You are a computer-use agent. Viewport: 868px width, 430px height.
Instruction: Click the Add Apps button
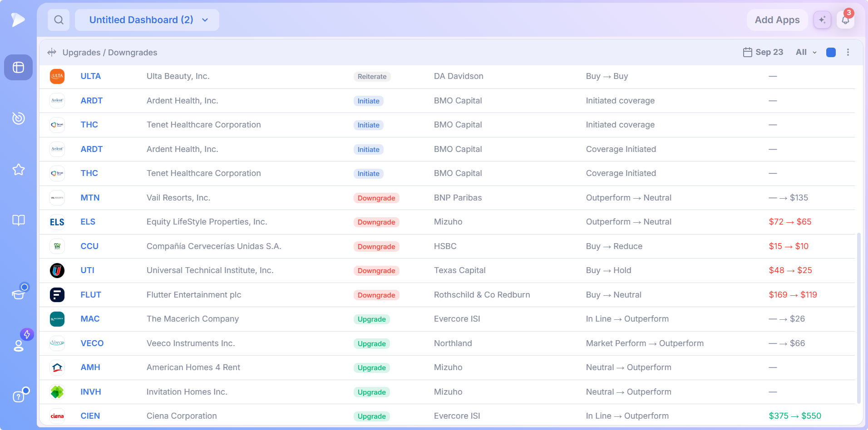pos(777,20)
